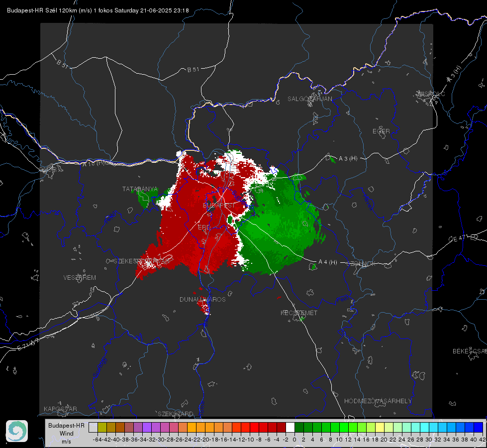Choose the deep blue swatch between 40 and 42

(478, 427)
